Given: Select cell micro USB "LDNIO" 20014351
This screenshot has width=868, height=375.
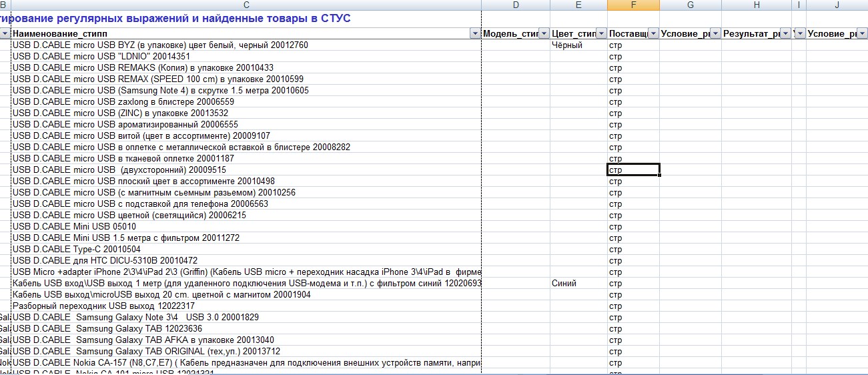Looking at the screenshot, I should 246,57.
